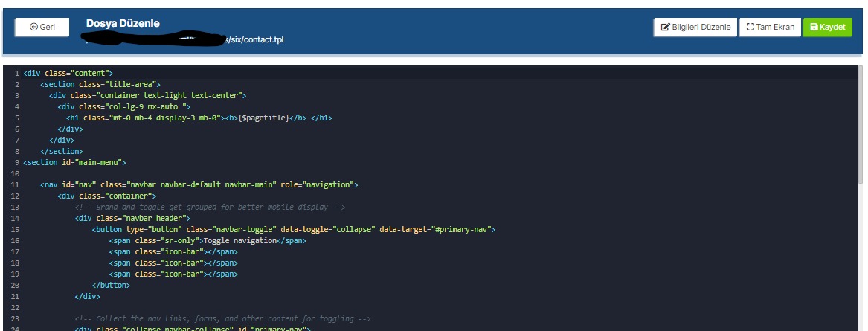This screenshot has height=331, width=868.
Task: Click the pencil edit icon in Bilgileri Düzenle
Action: coord(666,28)
